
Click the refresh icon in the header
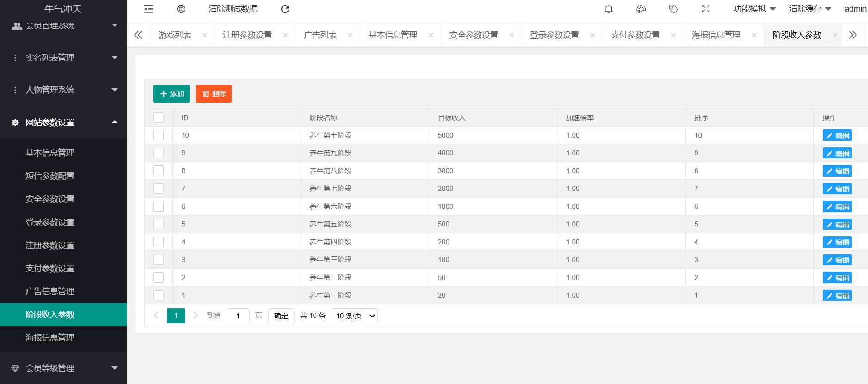285,9
